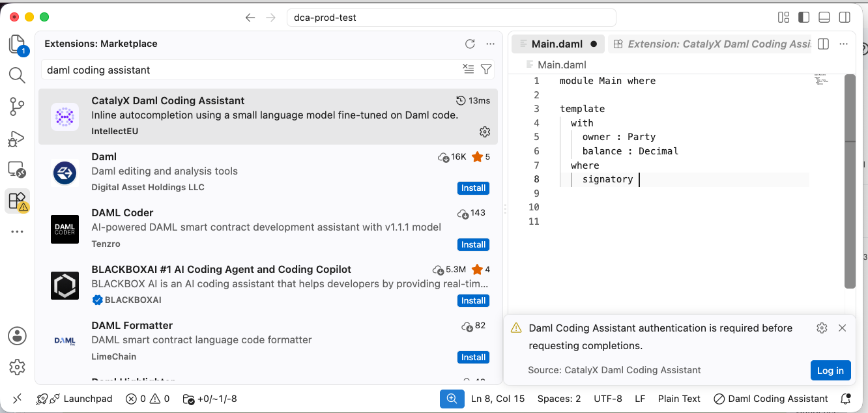Toggle primary side bar visibility
The image size is (868, 413).
coord(804,18)
